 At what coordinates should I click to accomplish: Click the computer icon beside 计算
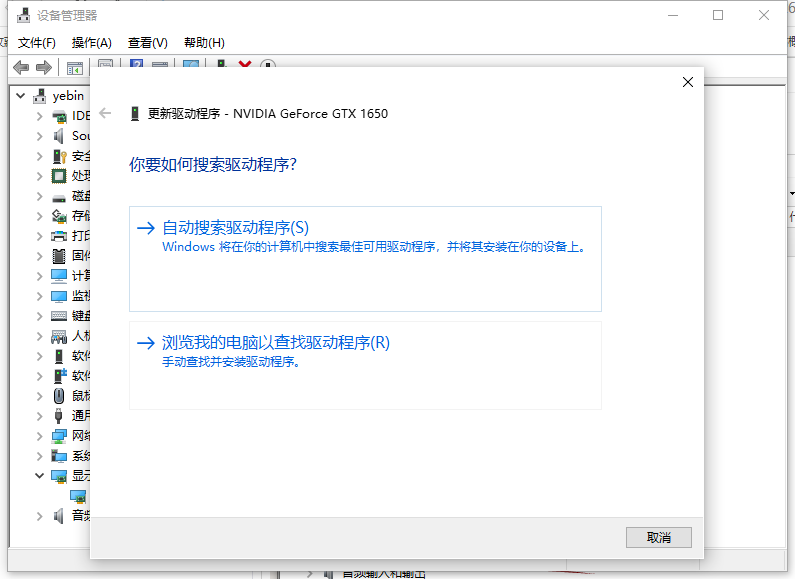[59, 276]
